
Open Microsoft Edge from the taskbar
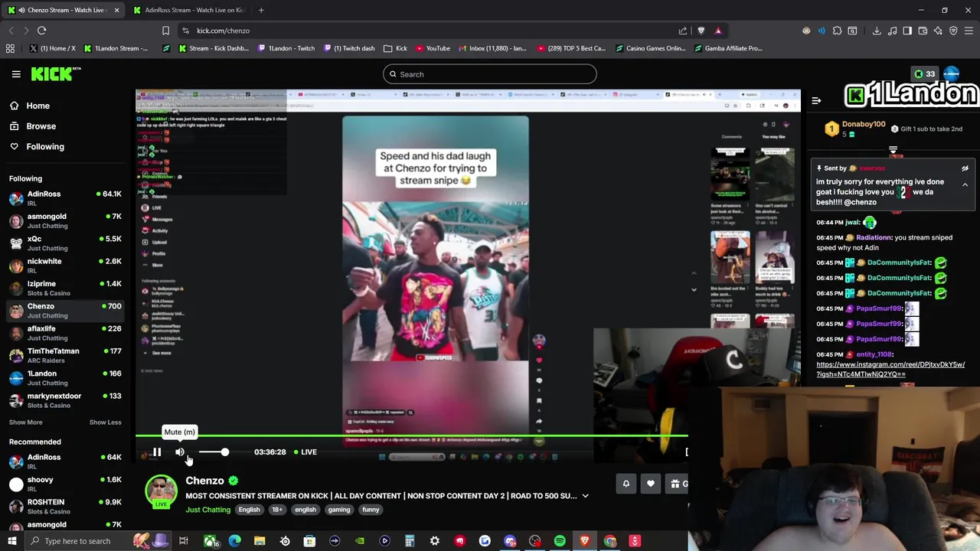coord(234,541)
